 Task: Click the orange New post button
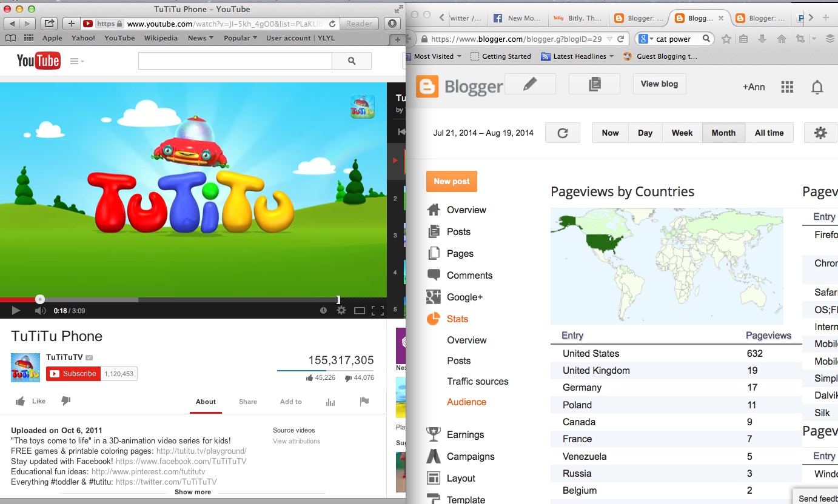pos(452,181)
